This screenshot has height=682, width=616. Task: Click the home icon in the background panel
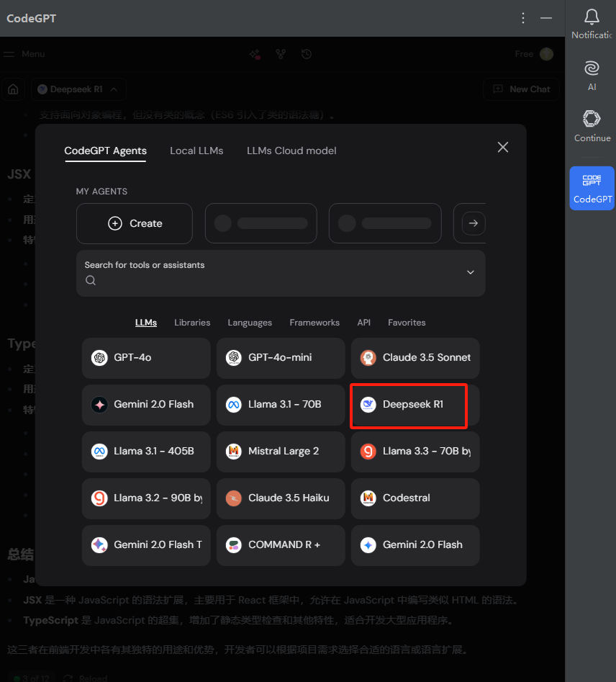[13, 89]
